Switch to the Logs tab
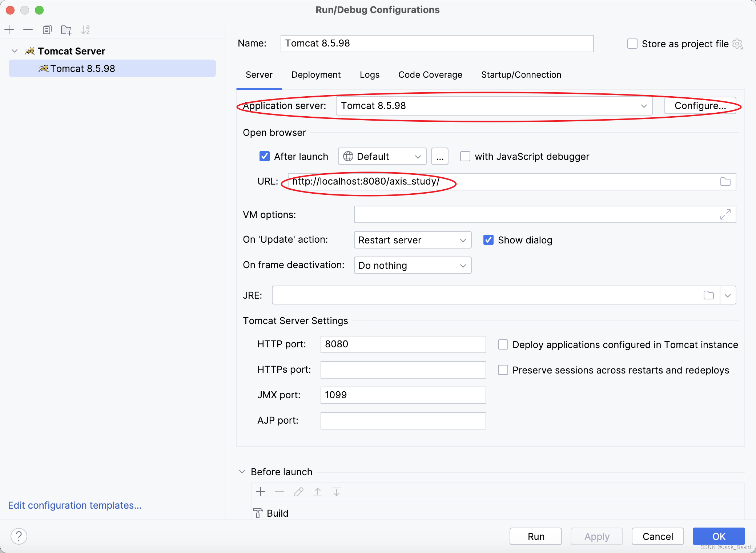Image resolution: width=756 pixels, height=553 pixels. click(369, 74)
